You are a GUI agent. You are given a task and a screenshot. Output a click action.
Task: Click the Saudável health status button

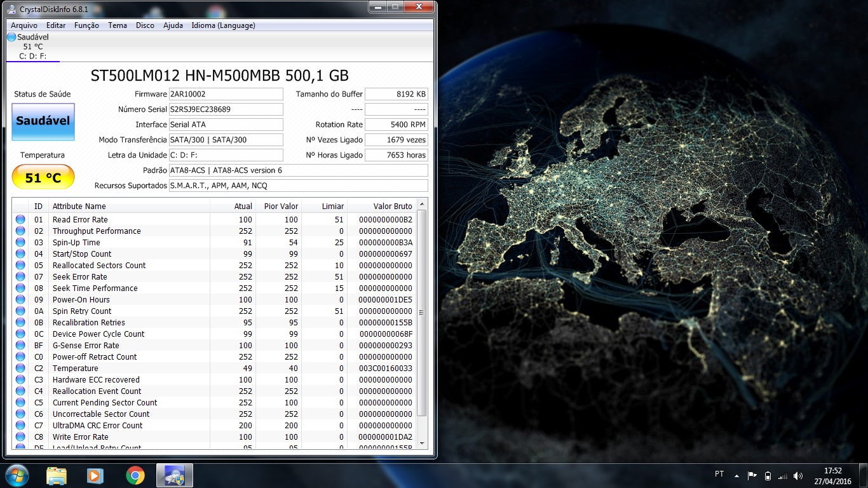[x=43, y=121]
